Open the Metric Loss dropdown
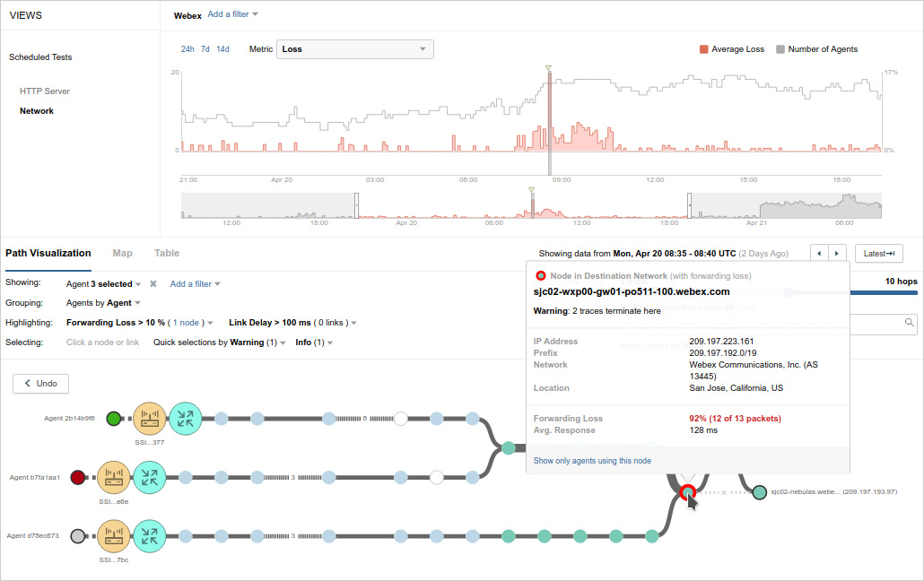The width and height of the screenshot is (924, 581). click(x=354, y=49)
